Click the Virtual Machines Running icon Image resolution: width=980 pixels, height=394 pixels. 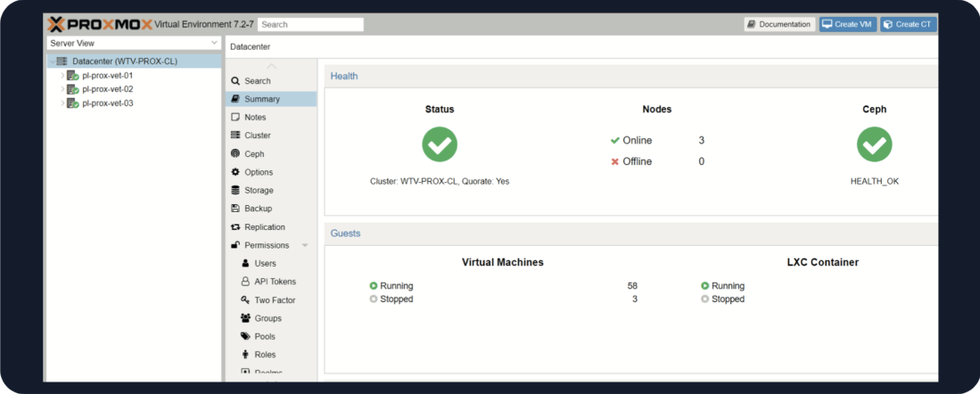coord(373,286)
